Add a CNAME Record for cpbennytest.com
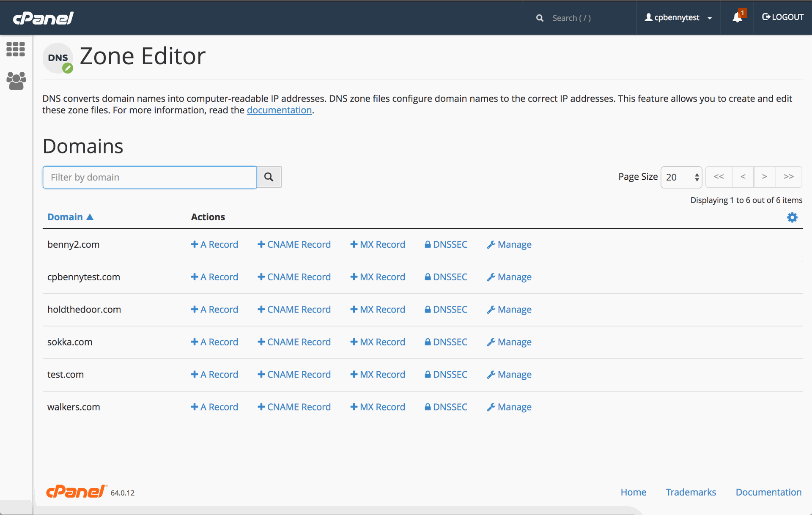 (294, 277)
